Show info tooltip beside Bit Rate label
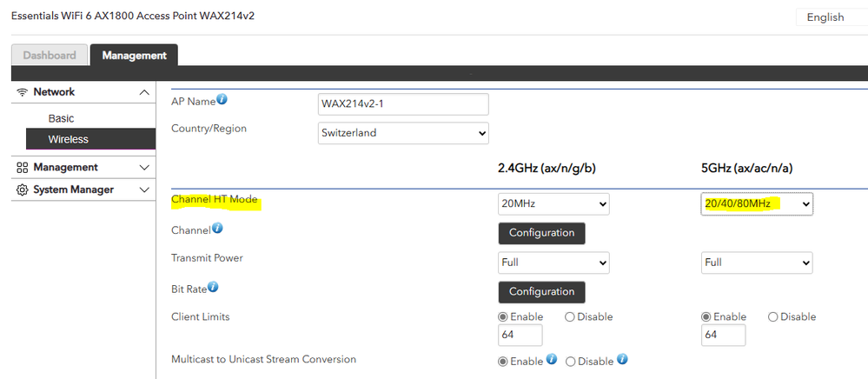The height and width of the screenshot is (379, 868). point(213,287)
